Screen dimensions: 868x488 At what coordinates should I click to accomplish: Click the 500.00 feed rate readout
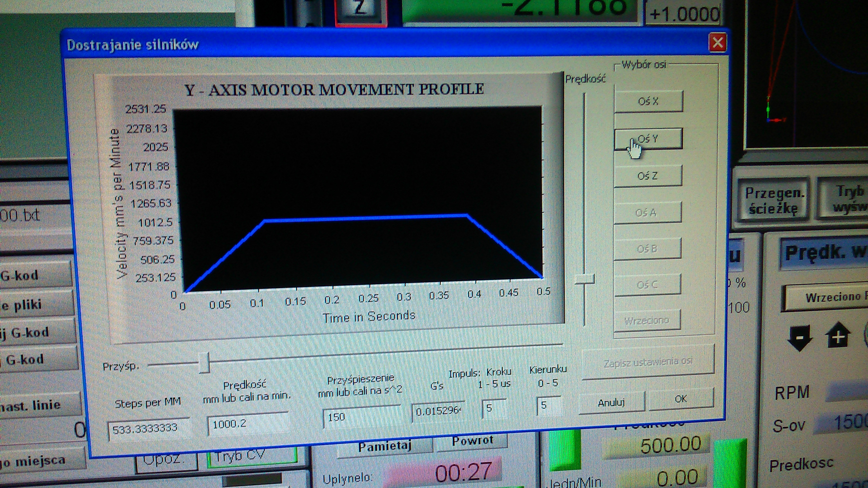pos(656,446)
